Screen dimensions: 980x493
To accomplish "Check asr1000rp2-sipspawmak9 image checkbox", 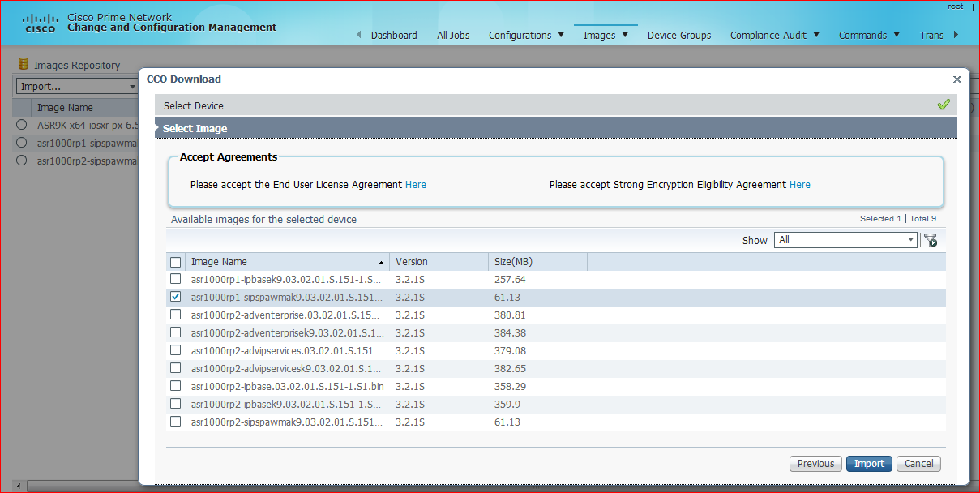I will (x=175, y=422).
